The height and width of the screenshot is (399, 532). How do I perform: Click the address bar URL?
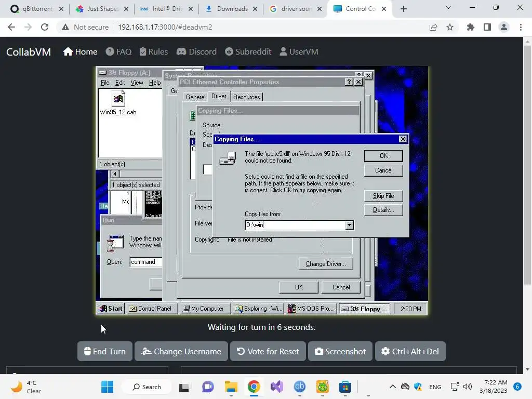coord(165,27)
